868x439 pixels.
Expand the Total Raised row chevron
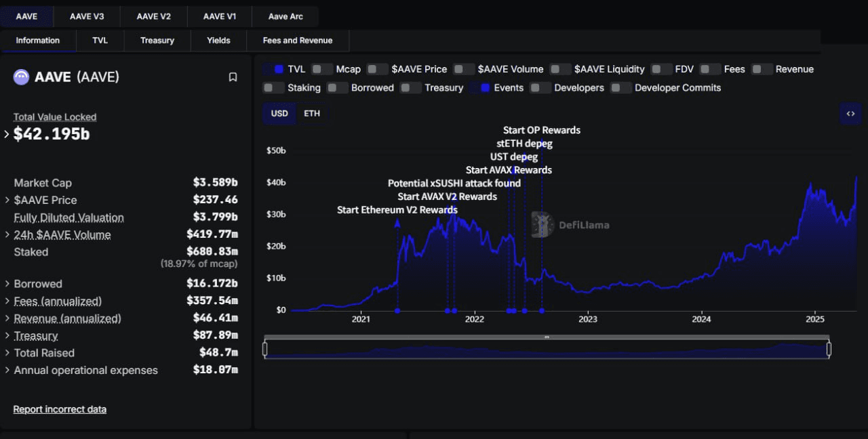coord(7,353)
